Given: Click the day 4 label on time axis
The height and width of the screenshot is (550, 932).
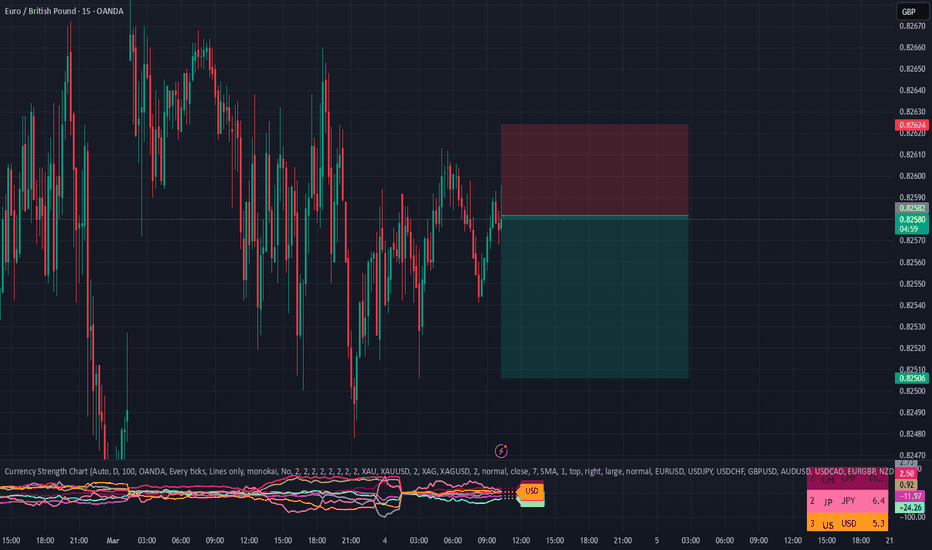Looking at the screenshot, I should [x=385, y=540].
